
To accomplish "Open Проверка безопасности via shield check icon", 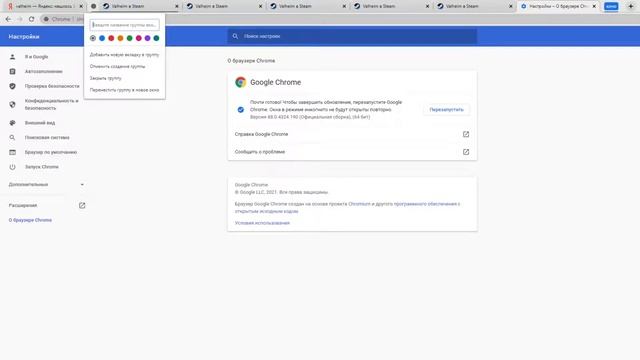I will pos(12,86).
